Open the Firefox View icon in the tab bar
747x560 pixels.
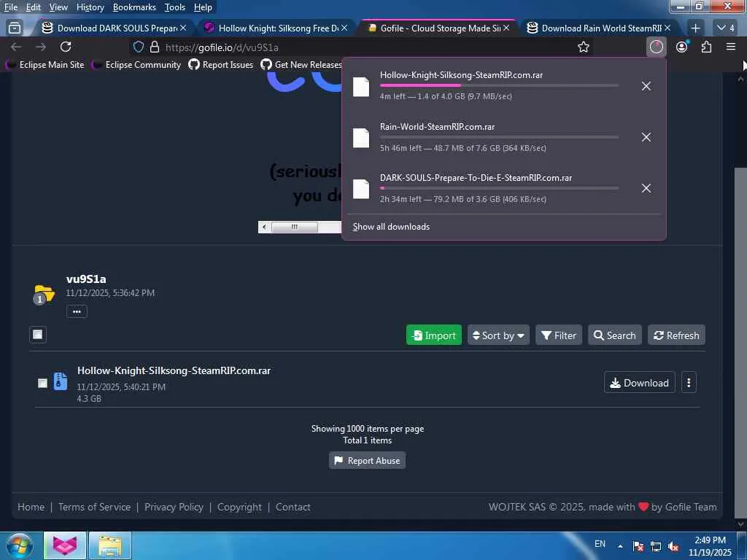pyautogui.click(x=15, y=28)
